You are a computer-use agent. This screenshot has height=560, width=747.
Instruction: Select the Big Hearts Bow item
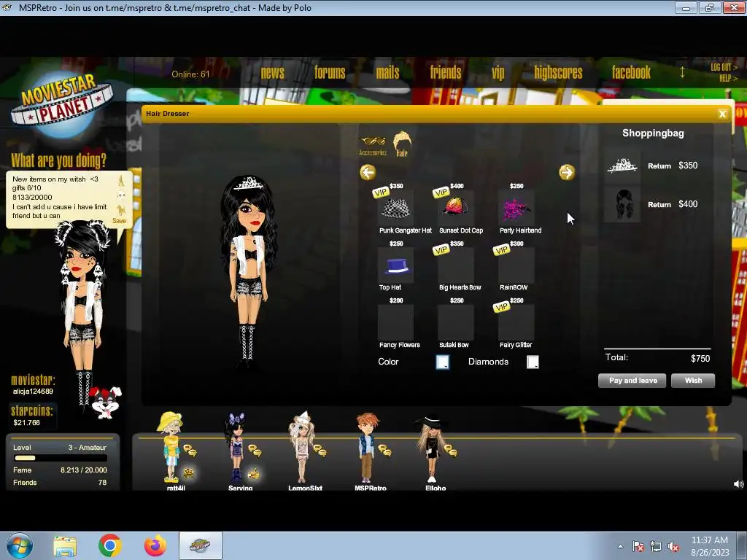point(456,265)
